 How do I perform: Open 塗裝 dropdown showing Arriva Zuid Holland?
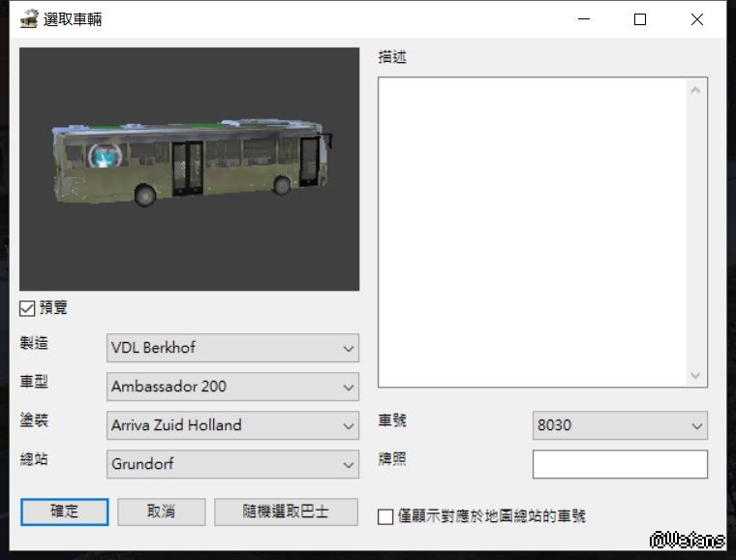click(232, 425)
